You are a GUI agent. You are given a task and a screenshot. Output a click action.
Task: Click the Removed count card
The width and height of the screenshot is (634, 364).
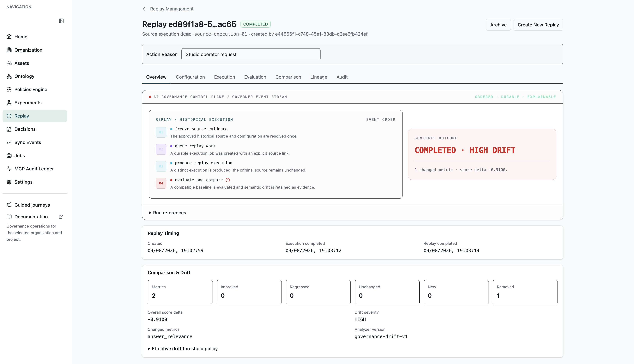(x=525, y=292)
